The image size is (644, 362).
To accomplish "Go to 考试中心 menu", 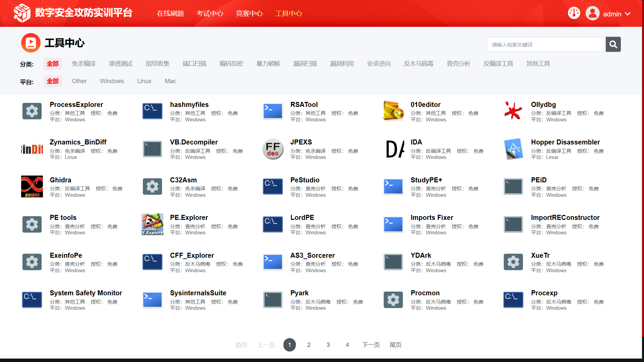I will (210, 13).
